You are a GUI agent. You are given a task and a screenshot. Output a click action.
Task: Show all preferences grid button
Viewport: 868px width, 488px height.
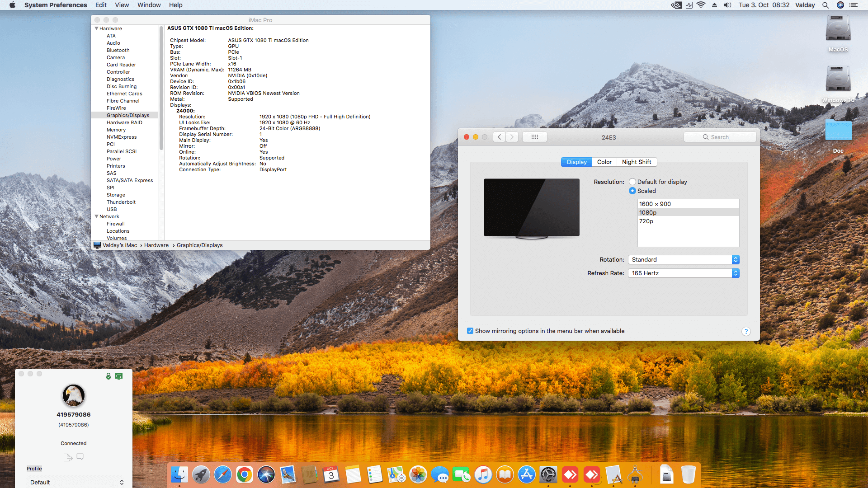pyautogui.click(x=535, y=137)
